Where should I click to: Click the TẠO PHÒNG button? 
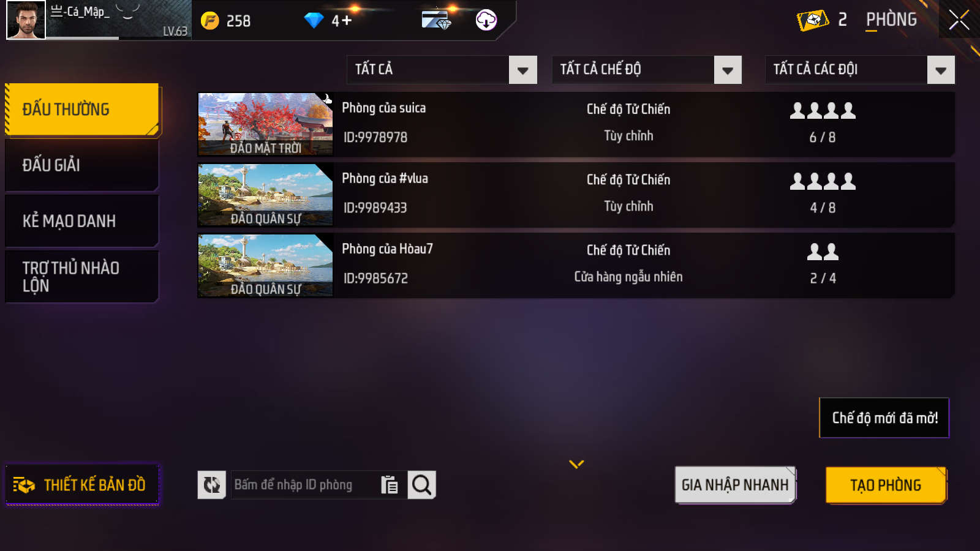(886, 485)
